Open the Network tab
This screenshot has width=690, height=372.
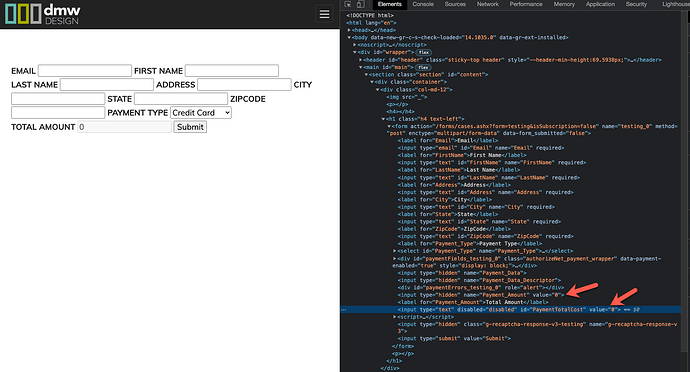pyautogui.click(x=488, y=4)
